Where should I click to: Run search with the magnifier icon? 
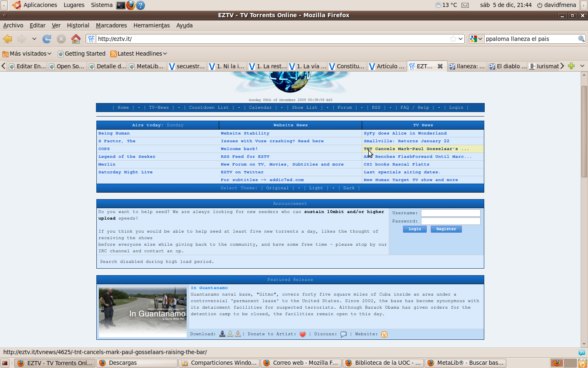(581, 39)
